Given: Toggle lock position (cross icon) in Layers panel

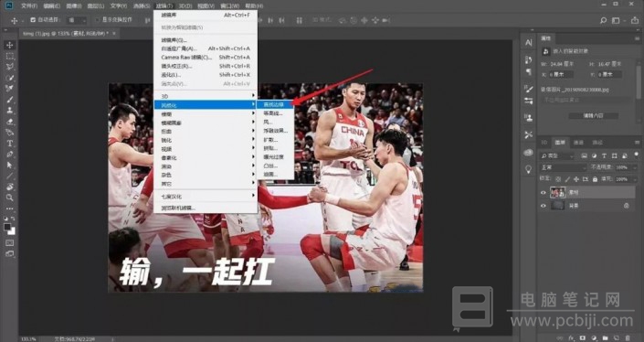Looking at the screenshot, I should [576, 179].
